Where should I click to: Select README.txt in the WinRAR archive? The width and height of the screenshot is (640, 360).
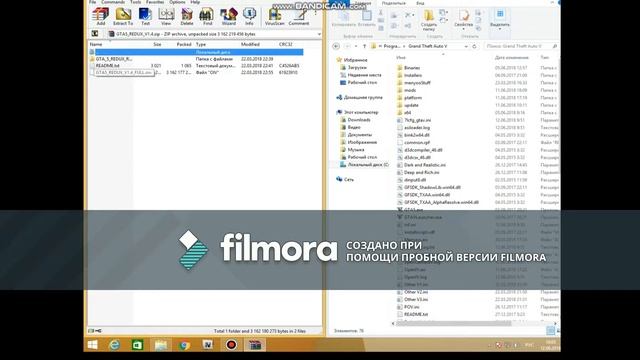click(107, 66)
